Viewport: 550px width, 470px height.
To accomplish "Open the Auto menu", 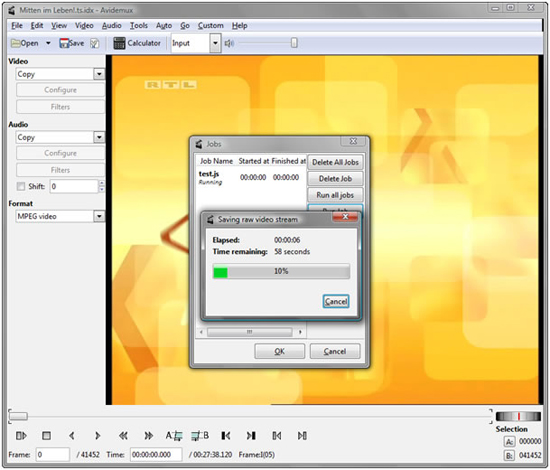I will click(164, 26).
